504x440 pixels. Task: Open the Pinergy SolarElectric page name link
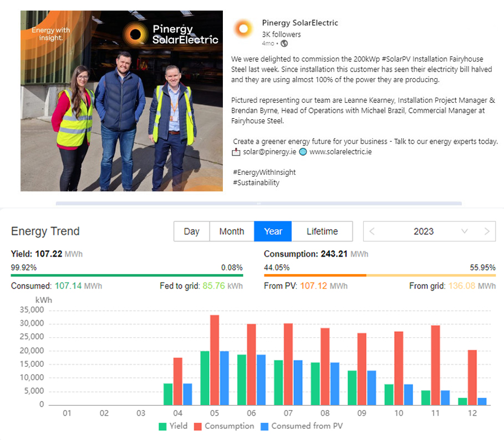click(300, 23)
